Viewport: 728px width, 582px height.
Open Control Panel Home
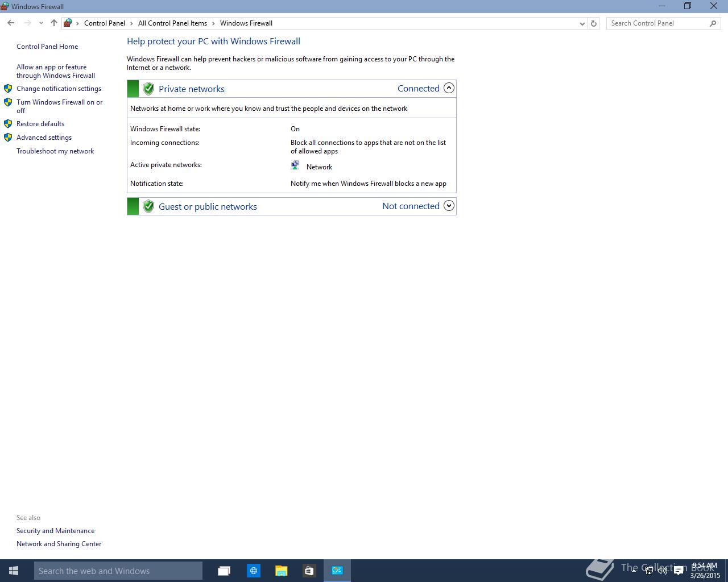tap(47, 47)
